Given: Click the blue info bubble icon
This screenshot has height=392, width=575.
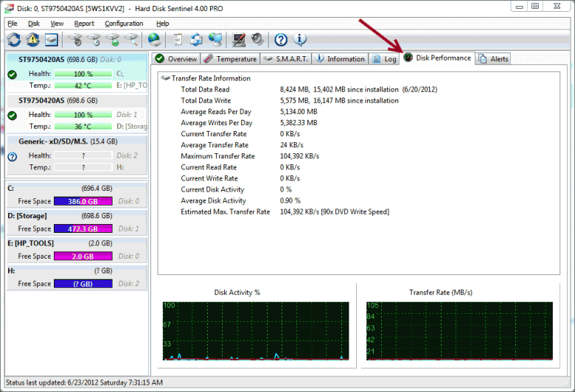Looking at the screenshot, I should pyautogui.click(x=300, y=40).
